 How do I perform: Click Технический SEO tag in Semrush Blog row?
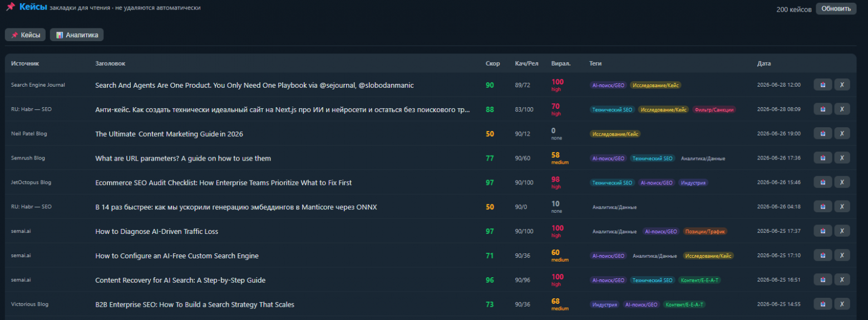(x=652, y=158)
